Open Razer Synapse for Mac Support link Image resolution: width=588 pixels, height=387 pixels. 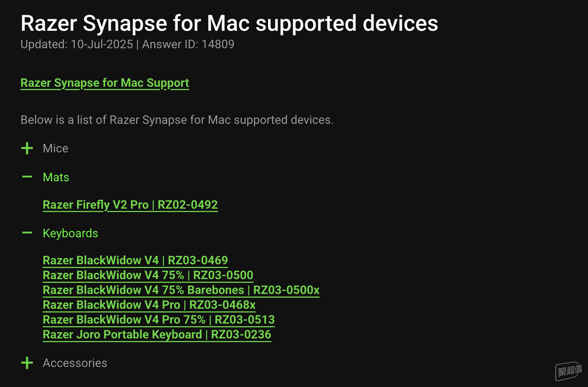[105, 83]
